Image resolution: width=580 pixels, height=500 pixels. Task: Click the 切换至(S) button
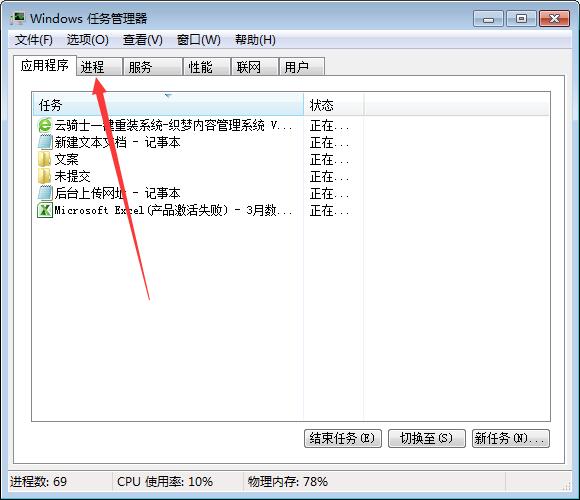point(426,439)
